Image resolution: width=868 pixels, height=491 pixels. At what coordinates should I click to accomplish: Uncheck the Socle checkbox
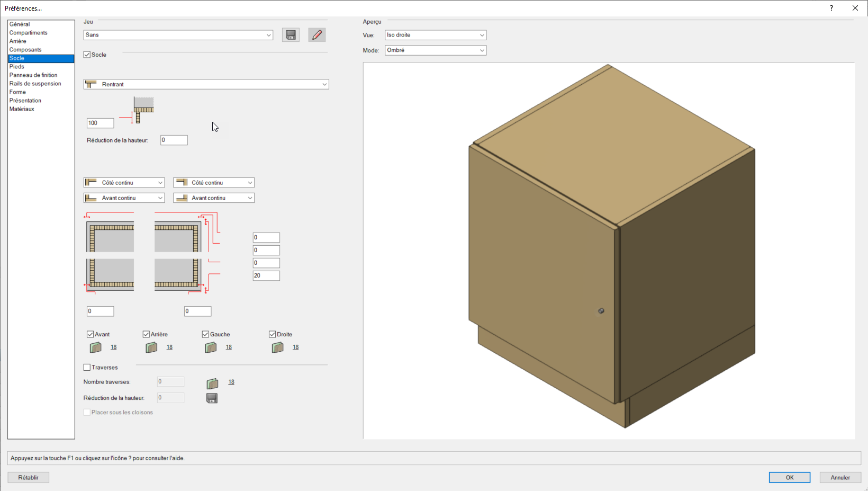coord(86,54)
